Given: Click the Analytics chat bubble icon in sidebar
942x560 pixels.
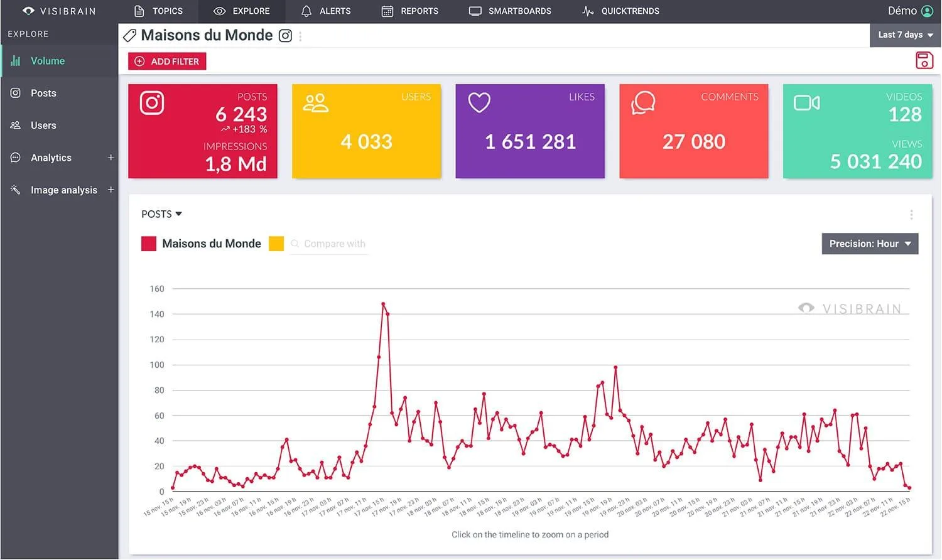Looking at the screenshot, I should click(16, 158).
